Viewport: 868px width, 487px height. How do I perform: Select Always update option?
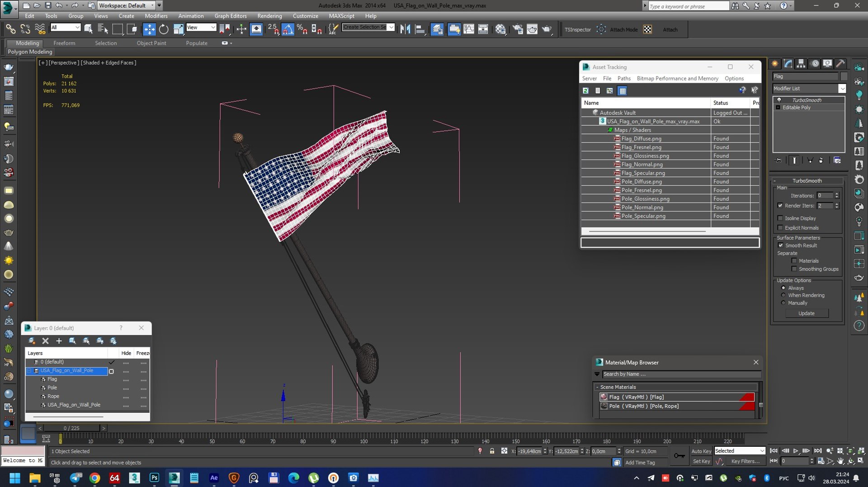[783, 288]
